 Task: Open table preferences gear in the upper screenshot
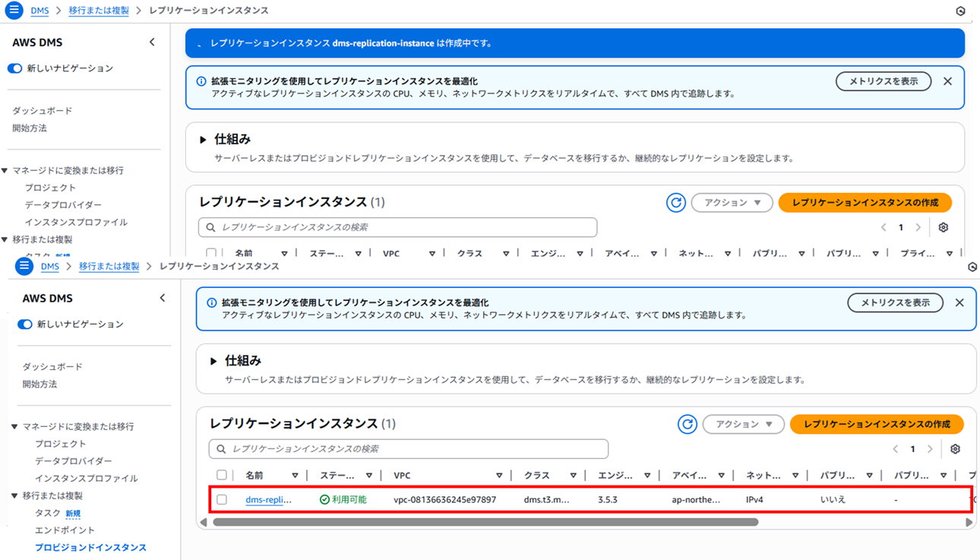[x=944, y=227]
